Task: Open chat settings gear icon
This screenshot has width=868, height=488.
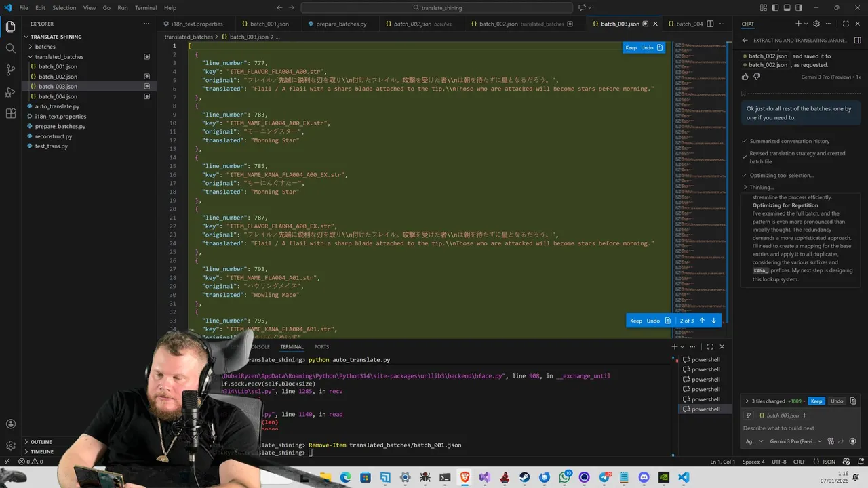Action: pos(816,24)
